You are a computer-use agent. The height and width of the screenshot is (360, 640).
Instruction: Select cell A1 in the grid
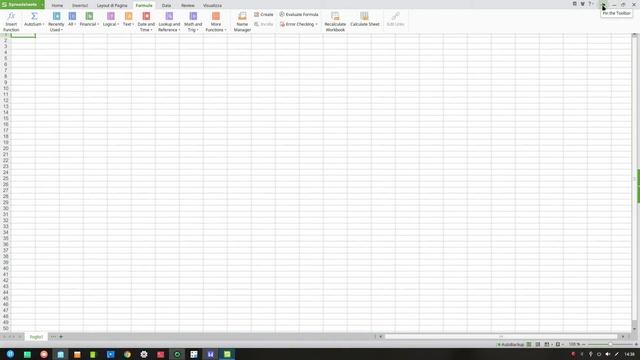pyautogui.click(x=23, y=36)
